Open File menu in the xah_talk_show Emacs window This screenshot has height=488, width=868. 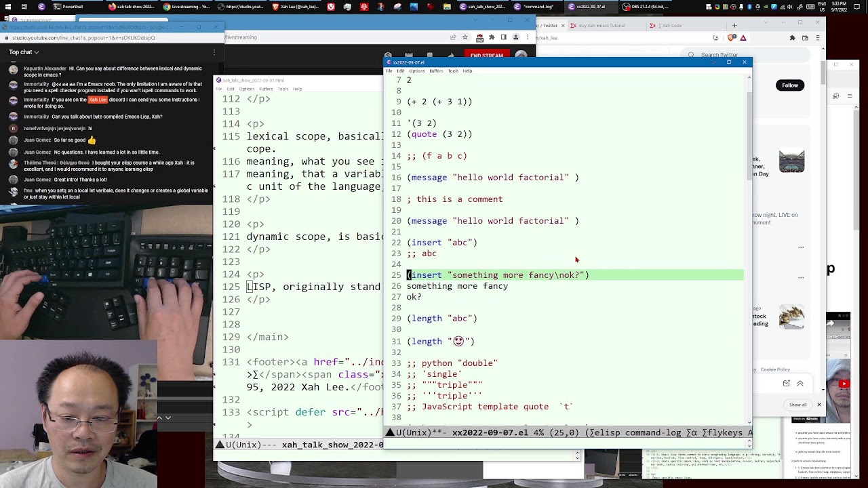[x=219, y=89]
